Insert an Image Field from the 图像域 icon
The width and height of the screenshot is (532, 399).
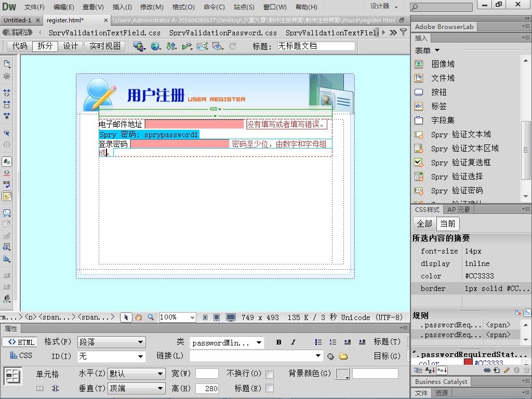pos(419,64)
